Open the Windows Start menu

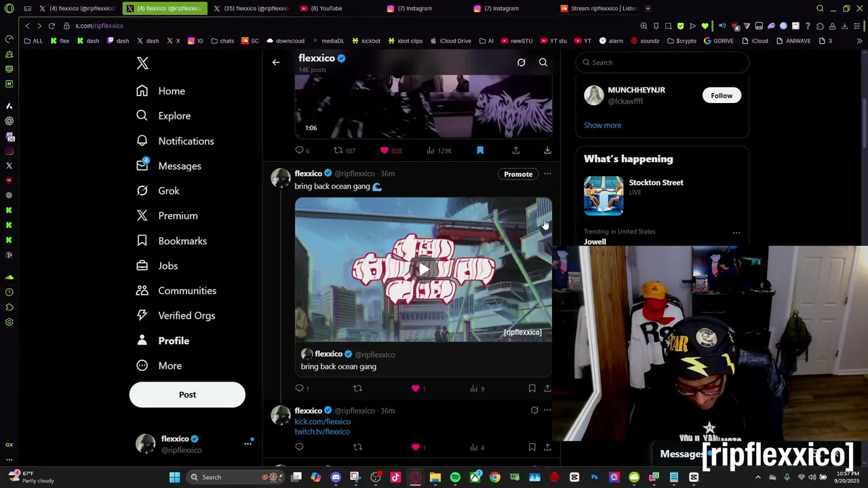174,477
